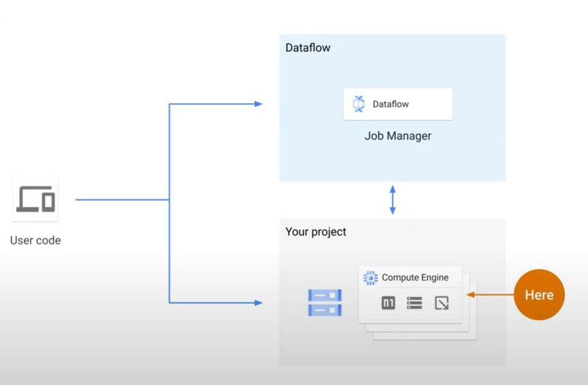Click the resize arrow icon under Compute Engine

[x=441, y=303]
